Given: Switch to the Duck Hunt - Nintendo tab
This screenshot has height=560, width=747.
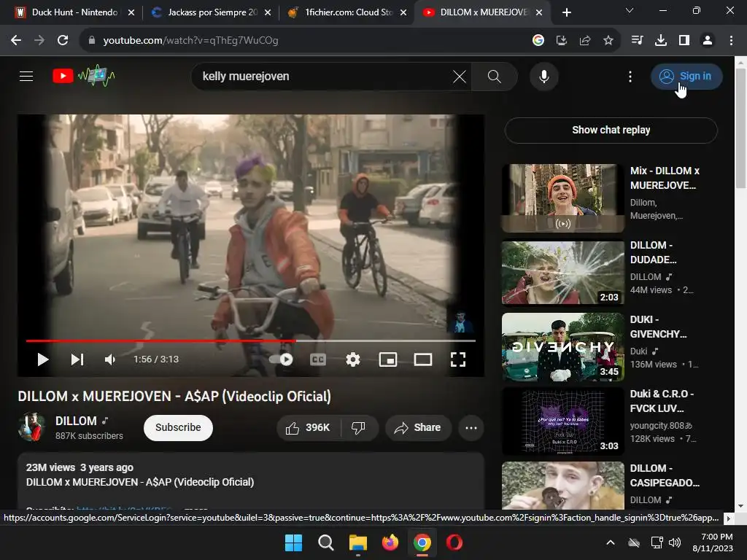Looking at the screenshot, I should coord(74,12).
